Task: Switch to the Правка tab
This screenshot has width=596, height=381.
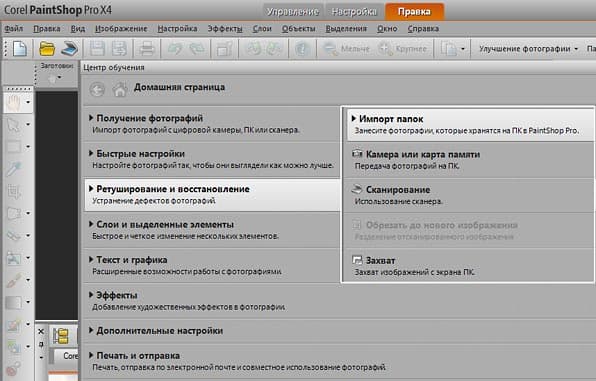Action: coord(414,12)
